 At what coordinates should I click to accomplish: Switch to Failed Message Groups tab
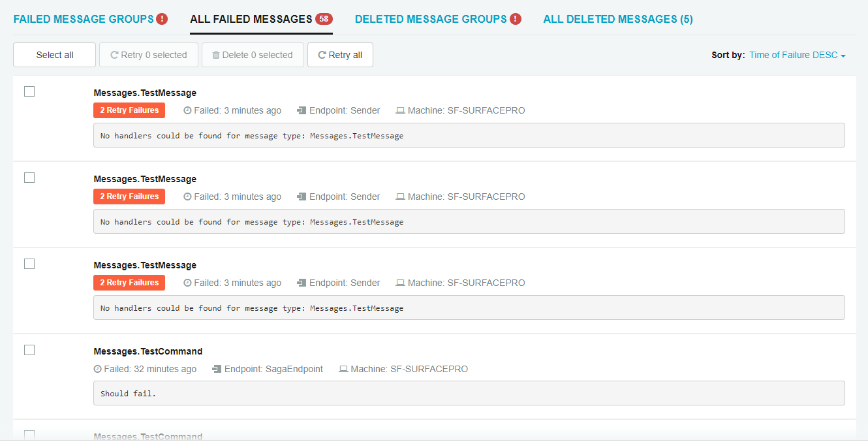[x=84, y=19]
